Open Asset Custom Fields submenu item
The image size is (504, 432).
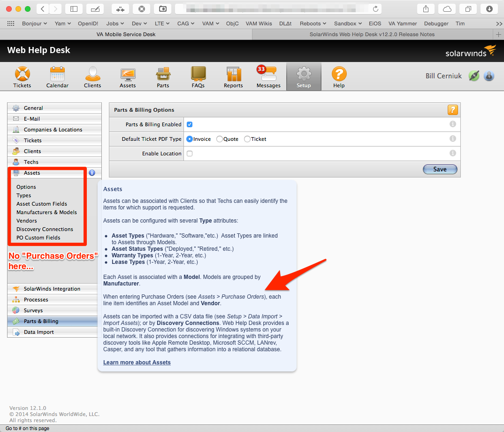pos(42,204)
